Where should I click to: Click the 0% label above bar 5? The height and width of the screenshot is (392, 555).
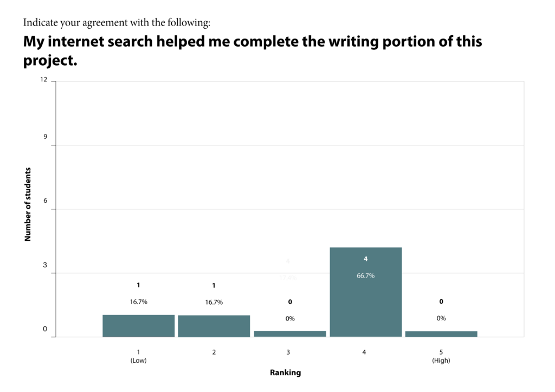[x=441, y=318]
